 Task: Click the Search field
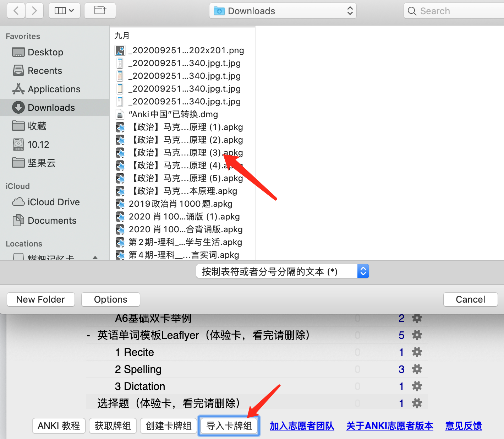454,11
